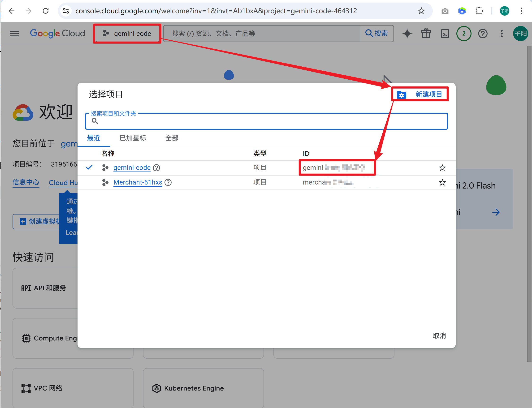Open the gift free trial icon
Image resolution: width=532 pixels, height=408 pixels.
click(426, 34)
